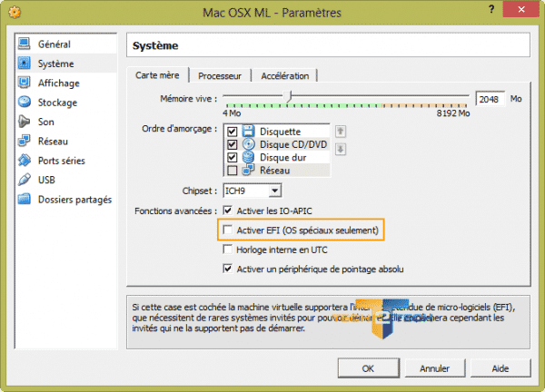Viewport: 545px width, 392px height.
Task: Select the Disque CD/DVD disc icon
Action: point(248,144)
